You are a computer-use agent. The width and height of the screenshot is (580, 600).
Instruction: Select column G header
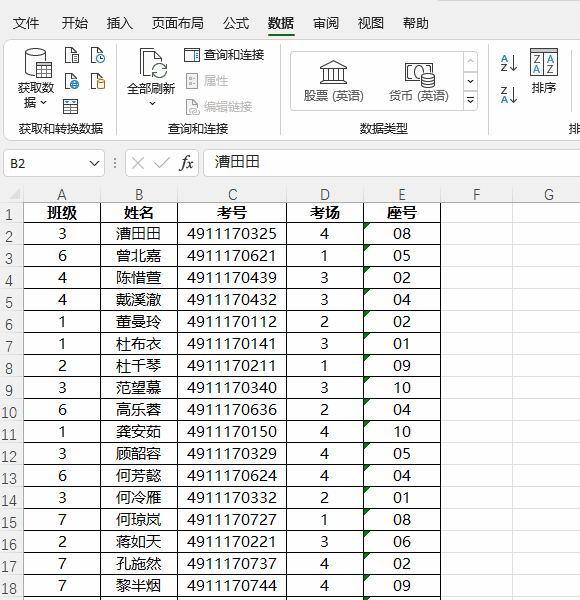549,194
